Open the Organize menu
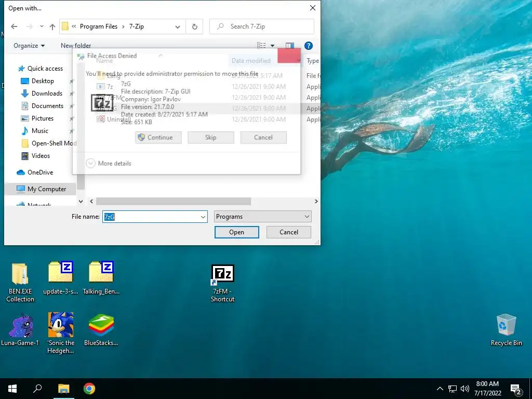This screenshot has height=399, width=532. coord(29,46)
